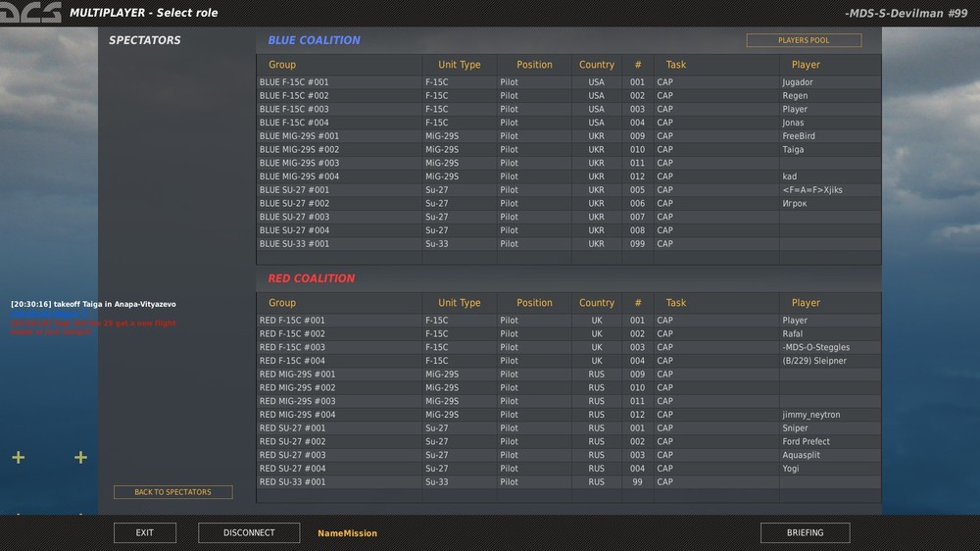Choose empty BLUE SU-27 #003 slot
This screenshot has width=980, height=551.
click(568, 217)
